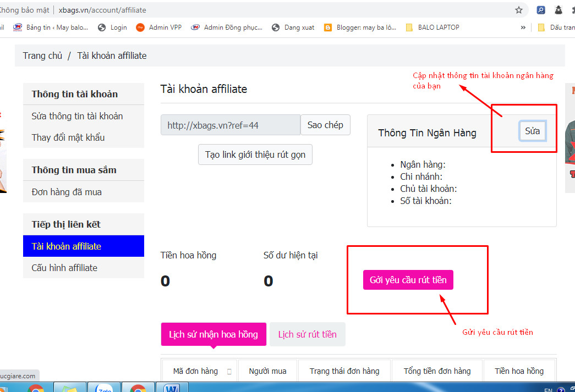Viewport: 575px width, 392px height.
Task: Select the Lịch sử nhận hoa hồng tab
Action: [213, 334]
